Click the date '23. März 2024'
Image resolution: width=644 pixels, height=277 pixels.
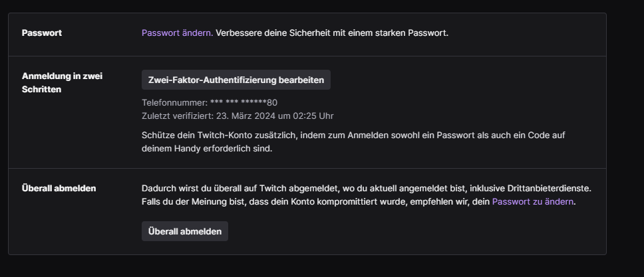click(247, 116)
